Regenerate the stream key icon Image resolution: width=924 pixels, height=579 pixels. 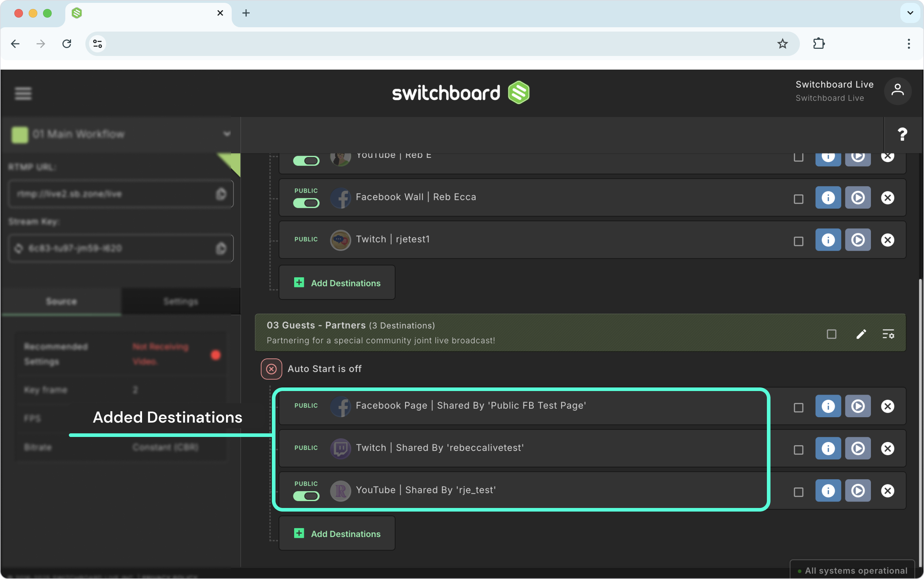click(x=18, y=248)
